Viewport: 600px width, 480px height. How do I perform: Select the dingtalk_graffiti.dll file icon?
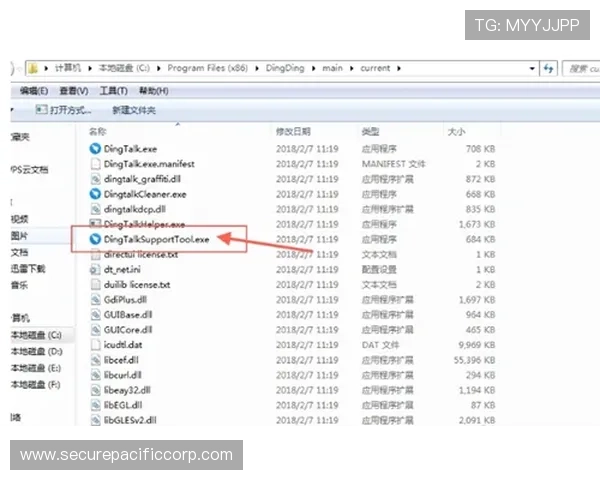tap(95, 179)
